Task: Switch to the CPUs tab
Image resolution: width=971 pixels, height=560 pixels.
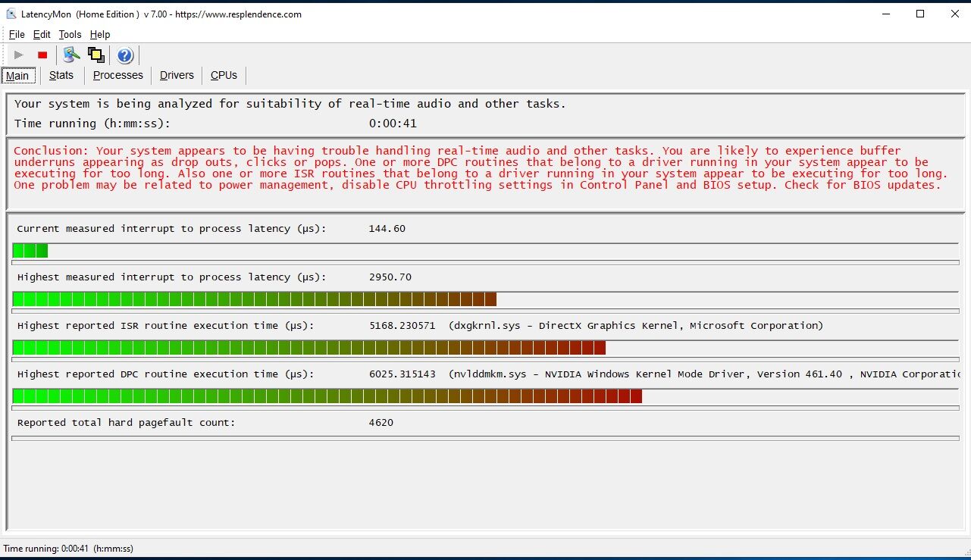Action: (x=224, y=75)
